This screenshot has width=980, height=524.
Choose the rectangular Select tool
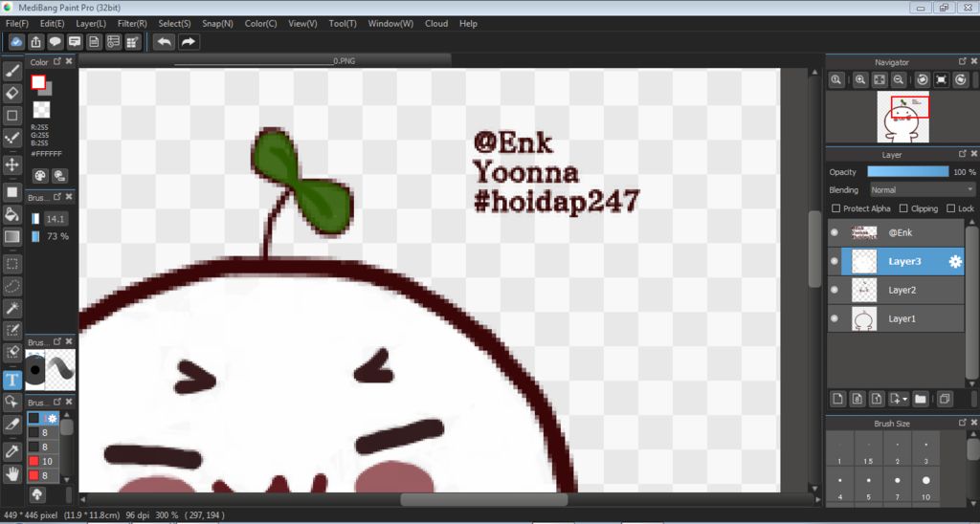coord(11,264)
